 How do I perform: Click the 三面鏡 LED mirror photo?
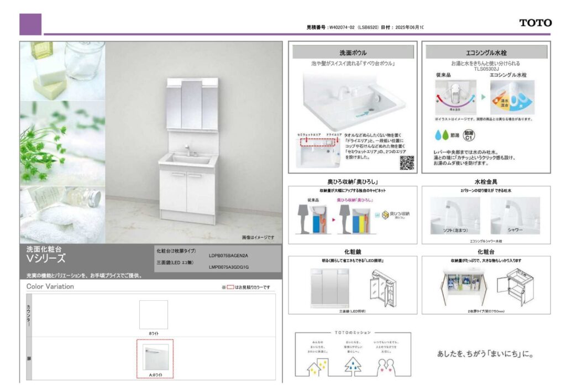click(x=326, y=287)
